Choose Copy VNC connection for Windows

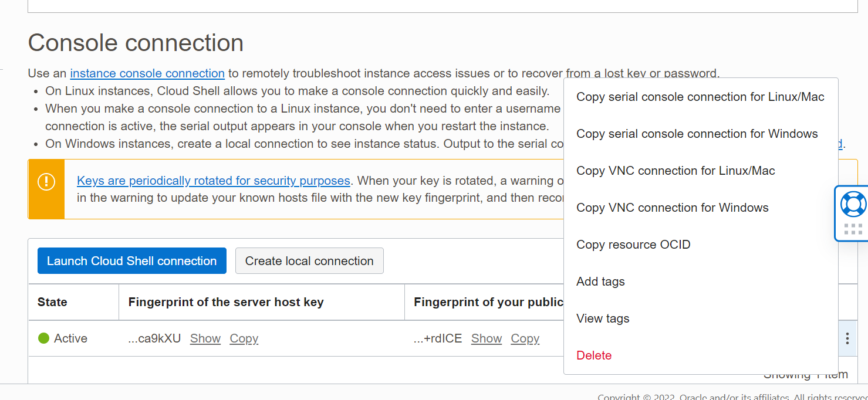click(673, 208)
